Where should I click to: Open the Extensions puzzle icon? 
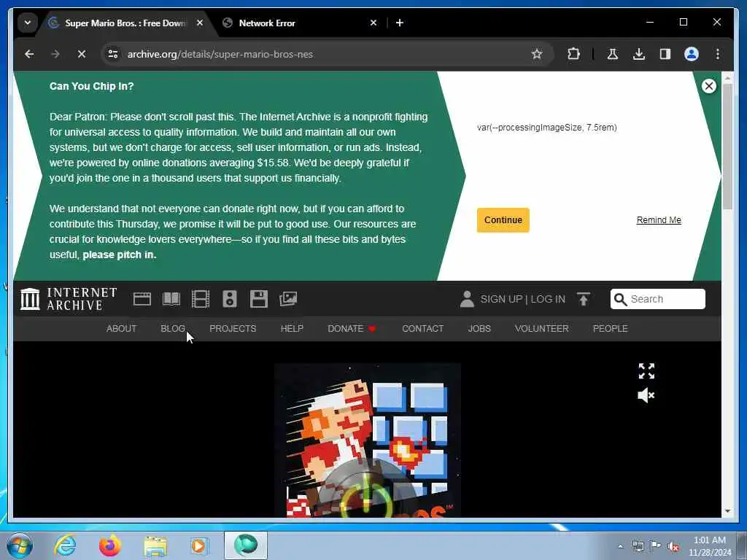click(573, 54)
